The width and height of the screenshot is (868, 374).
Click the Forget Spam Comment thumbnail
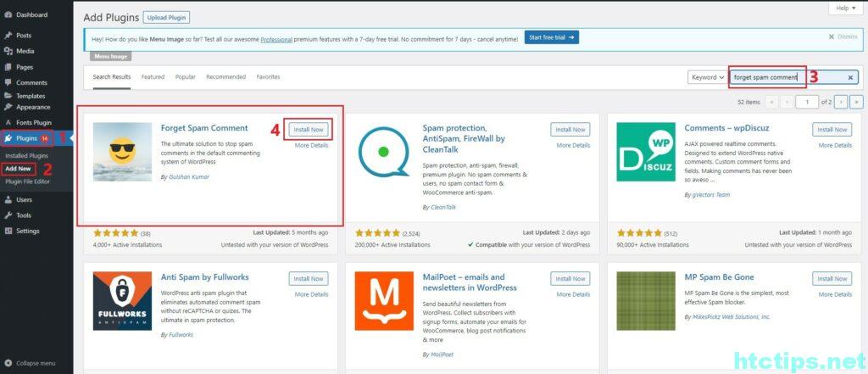coord(123,153)
